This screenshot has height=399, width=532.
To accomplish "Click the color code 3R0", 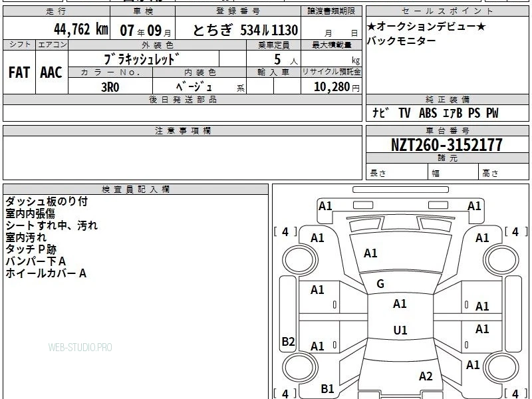I will (110, 87).
